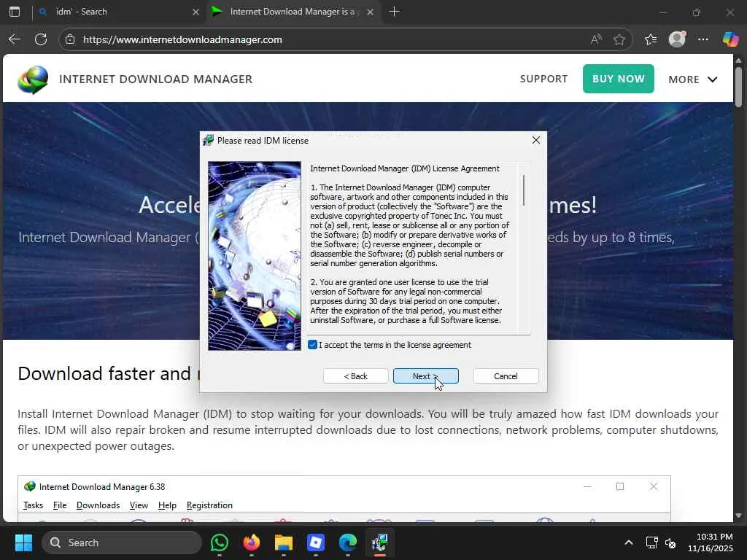This screenshot has height=560, width=747.
Task: Open the Windows Start menu
Action: (x=23, y=542)
